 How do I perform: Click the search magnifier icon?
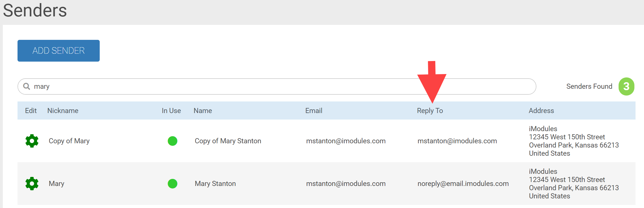point(27,86)
